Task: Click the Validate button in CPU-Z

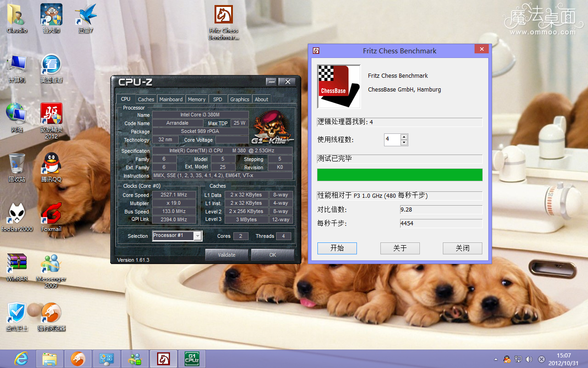Action: tap(226, 254)
